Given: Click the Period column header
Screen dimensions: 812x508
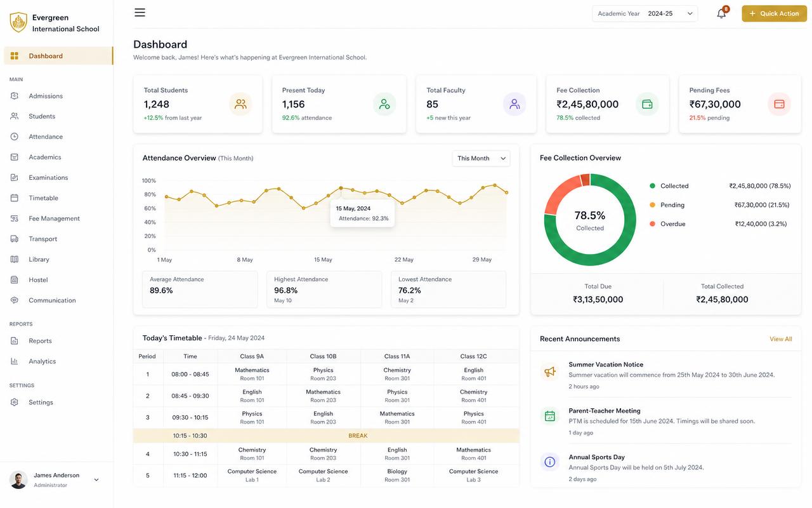Looking at the screenshot, I should point(147,356).
